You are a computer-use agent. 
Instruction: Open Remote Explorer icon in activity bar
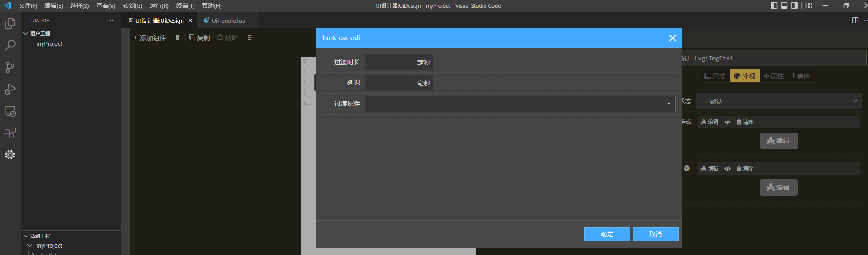point(10,111)
